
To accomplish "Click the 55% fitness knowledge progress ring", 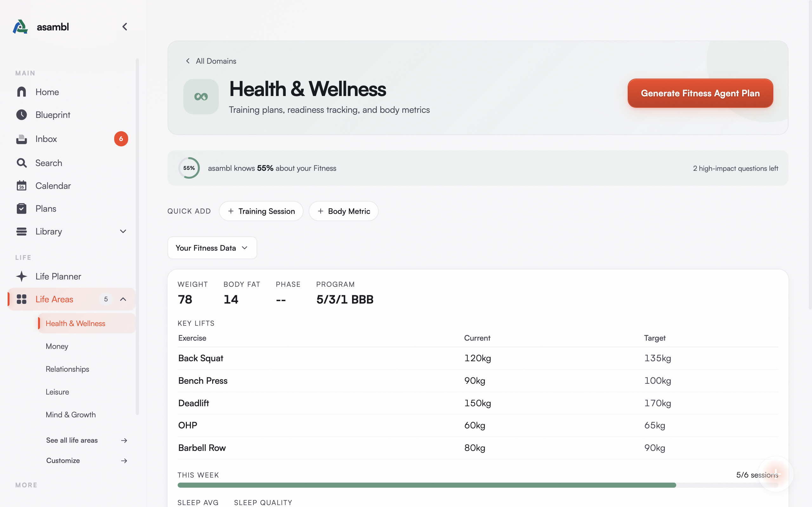I will point(189,168).
